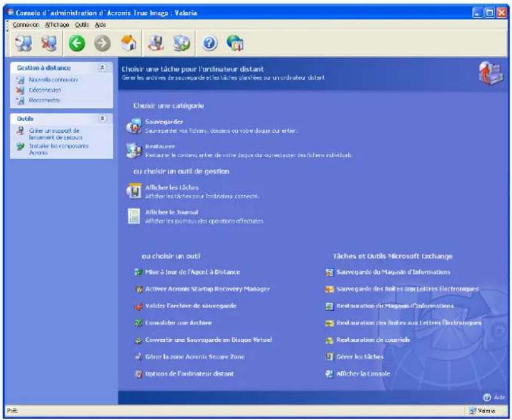Click Afficher la Console link
This screenshot has height=420, width=512.
[363, 374]
